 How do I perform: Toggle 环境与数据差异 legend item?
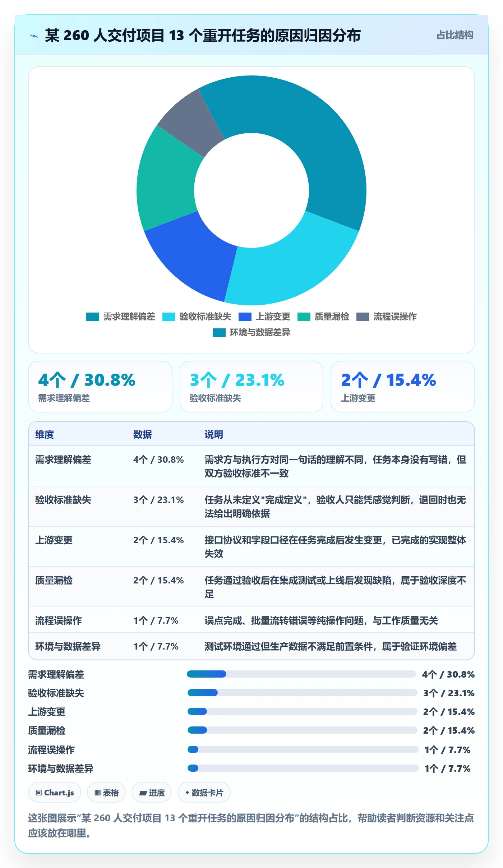click(x=251, y=332)
